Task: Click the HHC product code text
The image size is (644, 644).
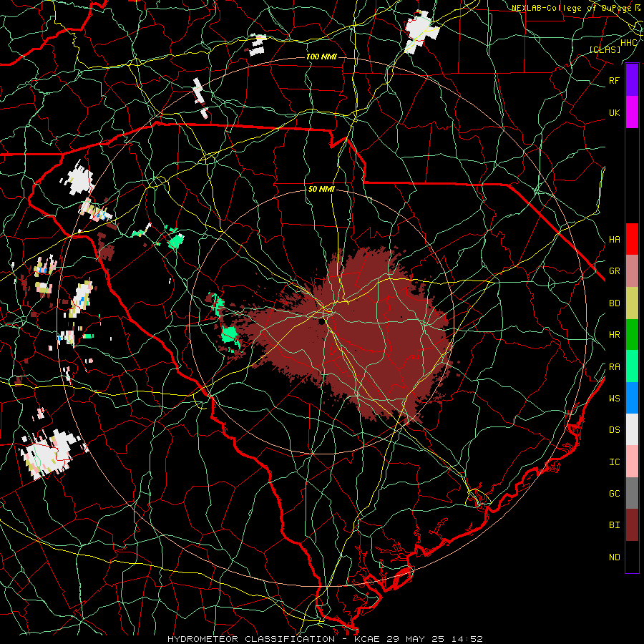Action: (x=629, y=43)
